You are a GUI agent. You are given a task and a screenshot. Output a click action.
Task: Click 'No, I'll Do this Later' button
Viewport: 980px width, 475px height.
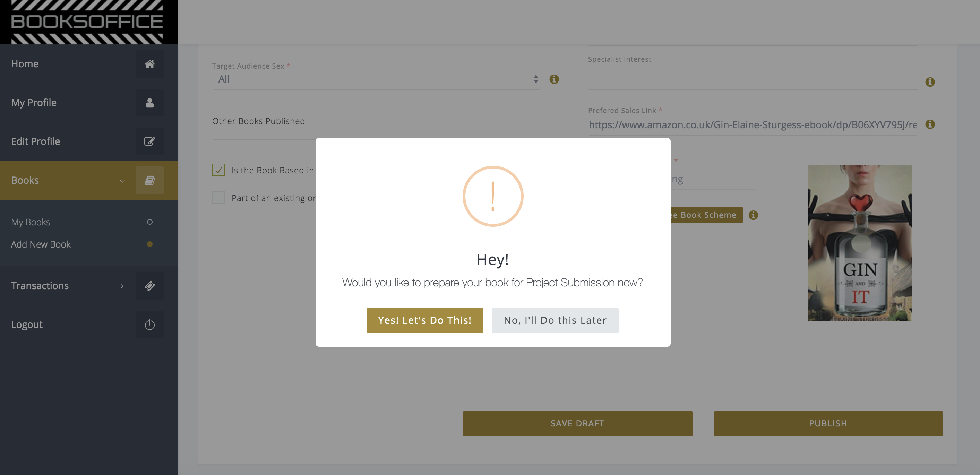[555, 320]
